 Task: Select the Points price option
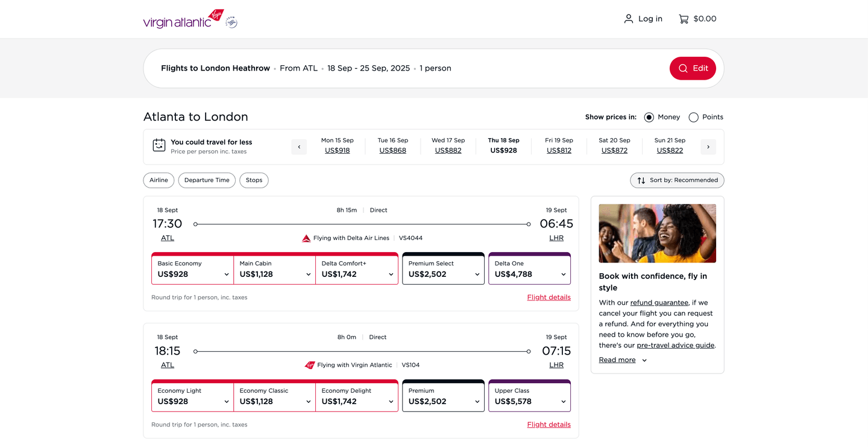point(694,117)
